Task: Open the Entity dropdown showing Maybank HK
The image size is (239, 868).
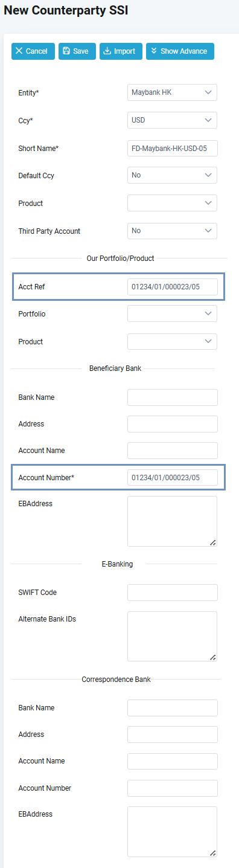Action: pyautogui.click(x=172, y=92)
